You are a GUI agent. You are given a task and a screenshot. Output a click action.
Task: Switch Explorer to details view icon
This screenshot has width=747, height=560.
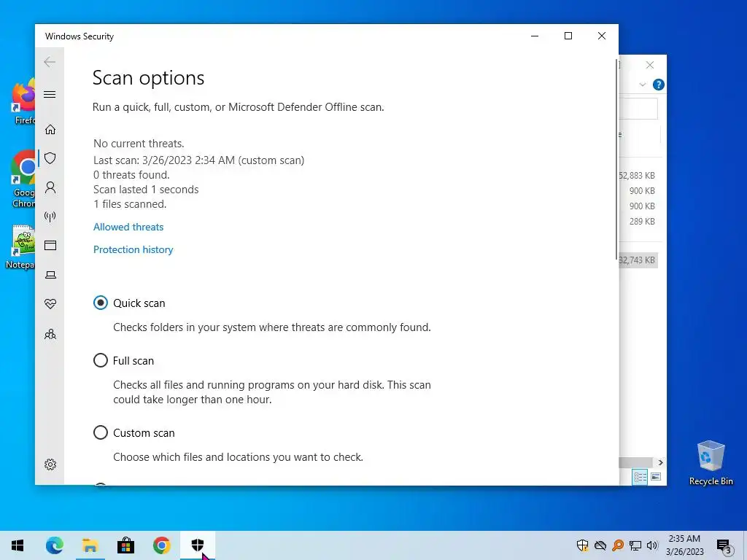[640, 477]
